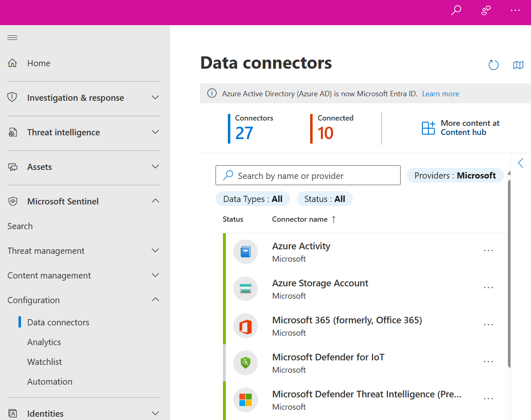Select Microsoft Defender for IoT name

328,357
